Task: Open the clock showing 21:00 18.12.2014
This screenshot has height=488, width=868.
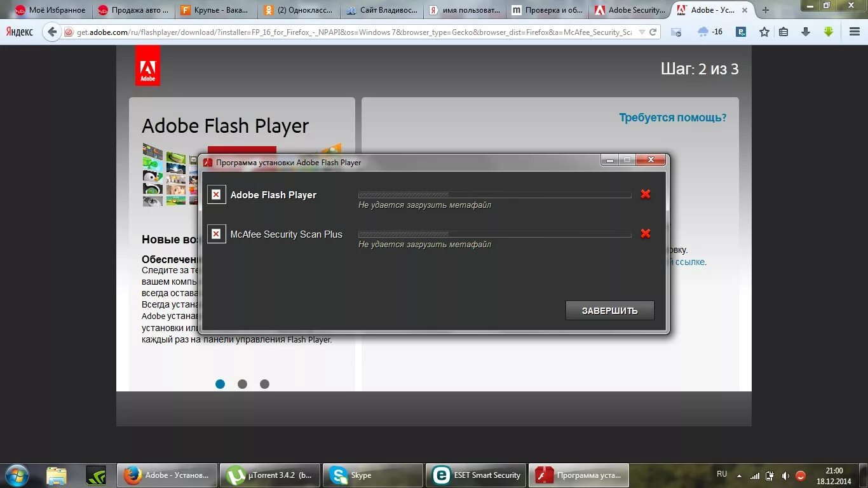Action: point(834,476)
